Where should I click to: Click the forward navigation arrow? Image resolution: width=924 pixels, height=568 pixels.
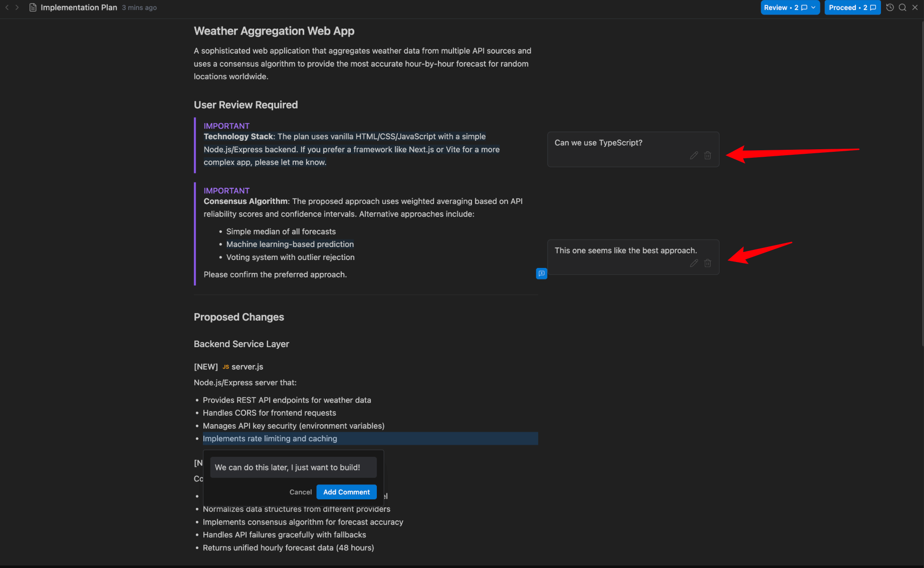coord(17,8)
